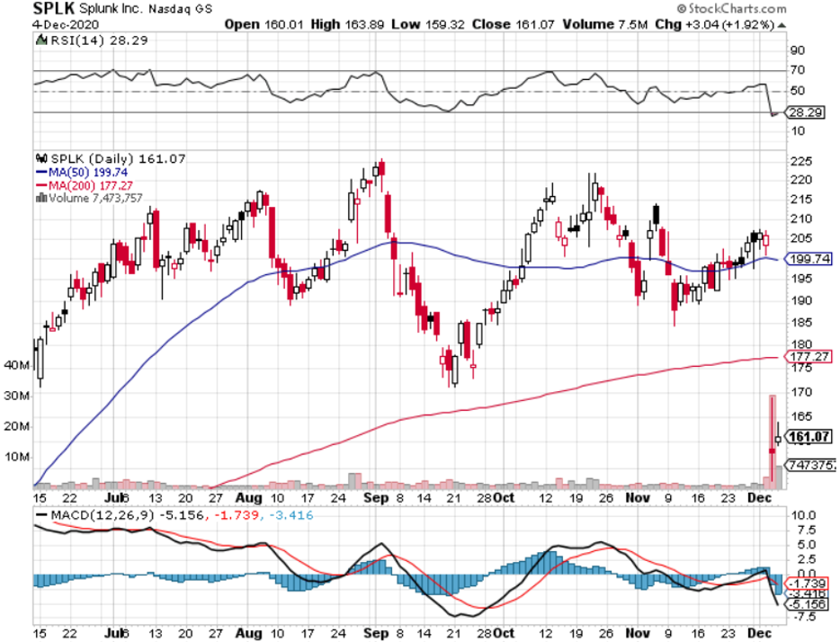Viewport: 840px width, 642px height.
Task: Click the -5.156 tag on MACD right axis
Action: click(x=807, y=604)
